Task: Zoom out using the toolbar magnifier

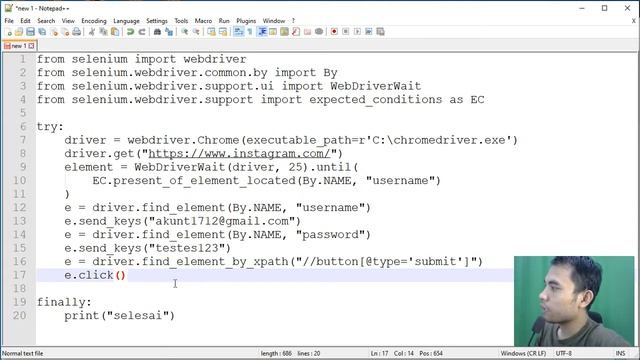Action: click(x=196, y=32)
